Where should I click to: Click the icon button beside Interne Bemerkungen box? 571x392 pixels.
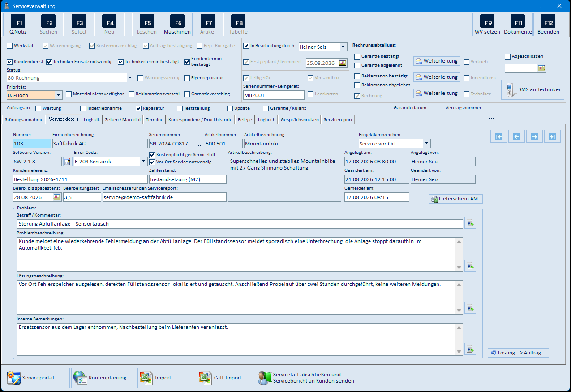click(470, 349)
